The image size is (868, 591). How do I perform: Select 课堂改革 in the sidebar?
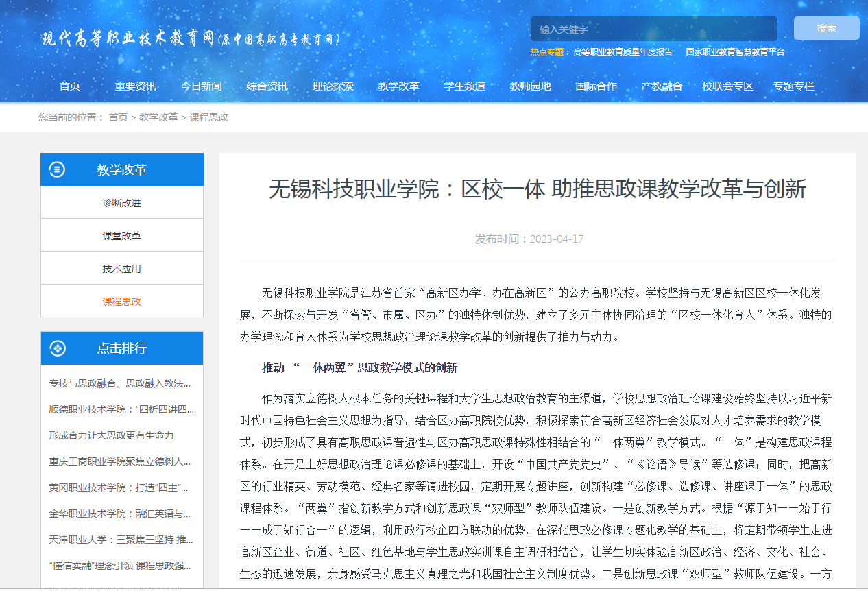point(122,236)
